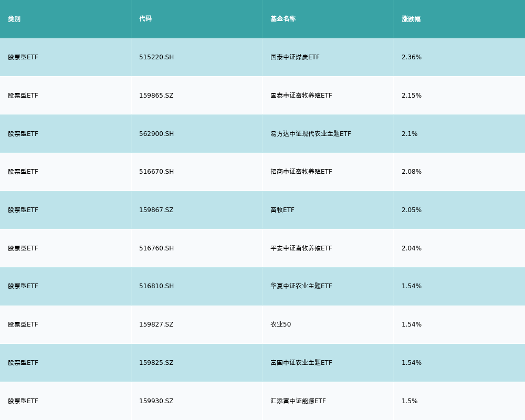Select code 516810.SH

[x=156, y=286]
